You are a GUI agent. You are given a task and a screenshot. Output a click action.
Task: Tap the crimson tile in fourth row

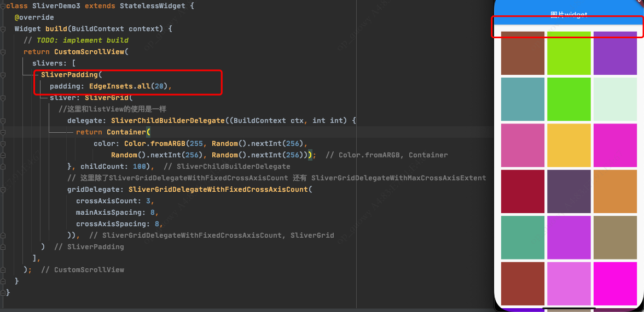pyautogui.click(x=523, y=191)
